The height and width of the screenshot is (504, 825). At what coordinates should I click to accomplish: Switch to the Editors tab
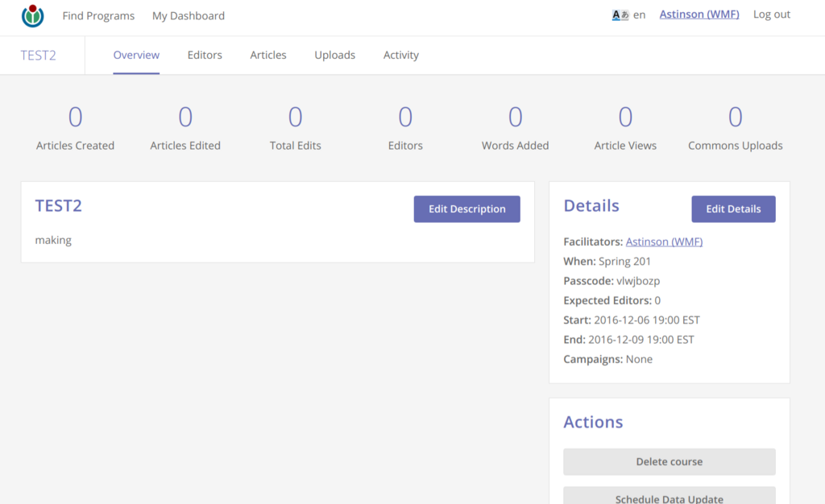[205, 56]
